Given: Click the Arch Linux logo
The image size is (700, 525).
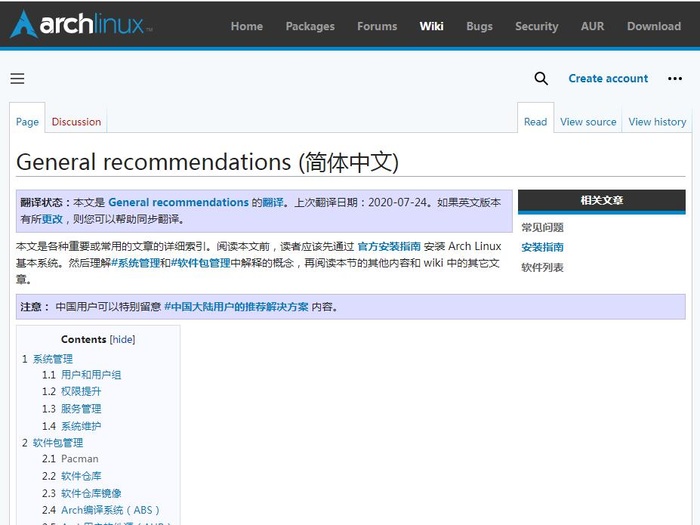Looking at the screenshot, I should click(81, 24).
